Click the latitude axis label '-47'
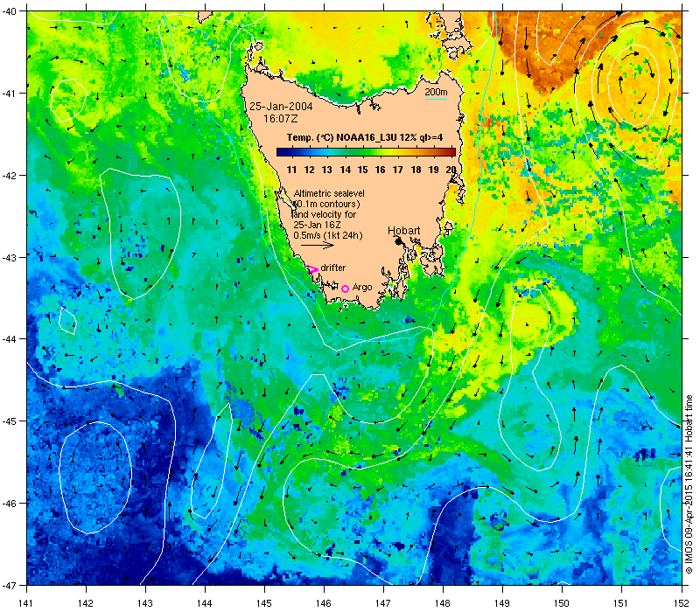The image size is (700, 612). (x=10, y=585)
